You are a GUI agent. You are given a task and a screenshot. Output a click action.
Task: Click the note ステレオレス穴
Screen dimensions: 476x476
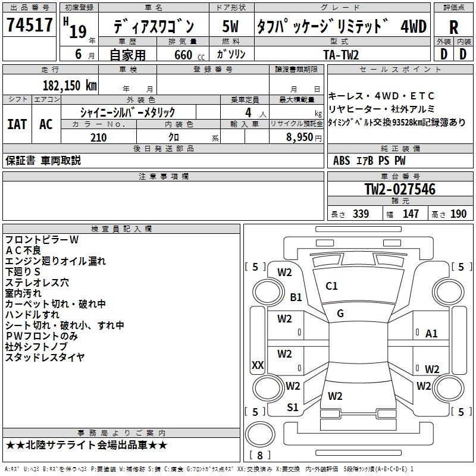tap(37, 283)
